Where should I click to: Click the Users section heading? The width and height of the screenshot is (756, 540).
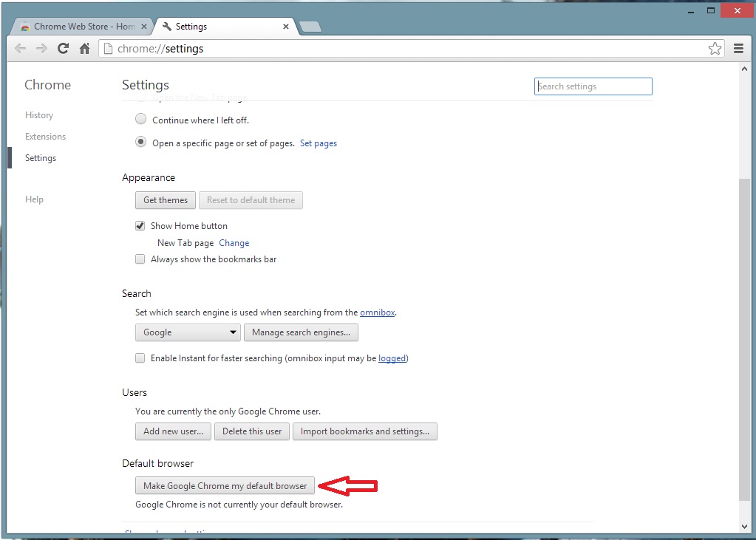point(134,392)
